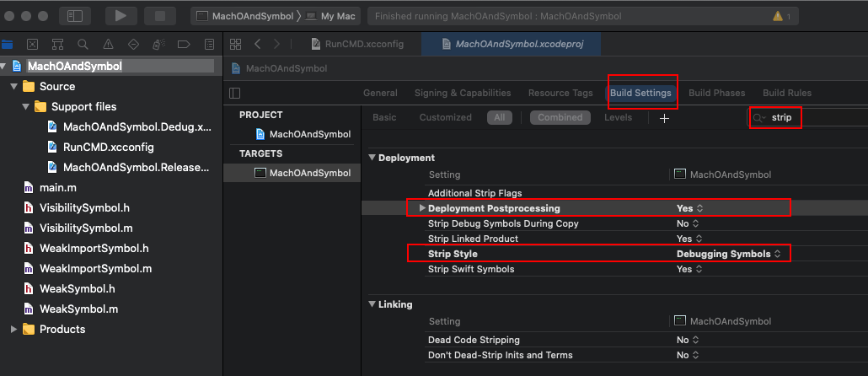Change Deployment Postprocessing Yes value popup
The width and height of the screenshot is (868, 376).
pos(689,208)
